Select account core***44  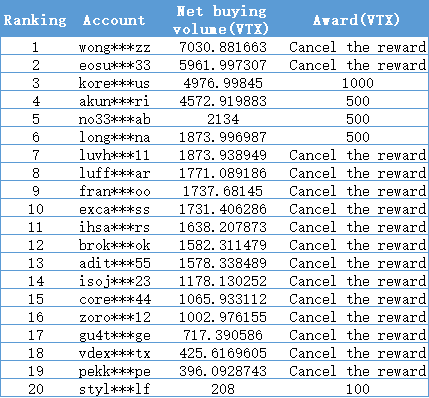(114, 299)
